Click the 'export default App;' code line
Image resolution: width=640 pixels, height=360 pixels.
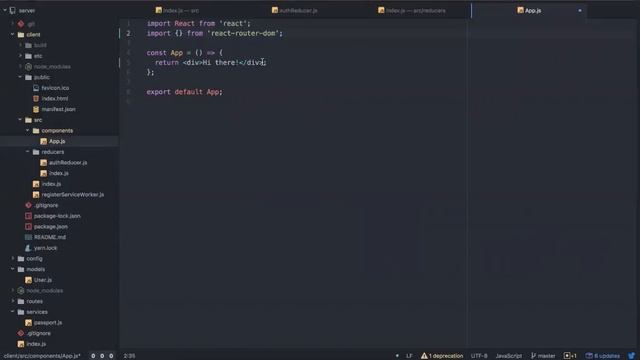[184, 92]
